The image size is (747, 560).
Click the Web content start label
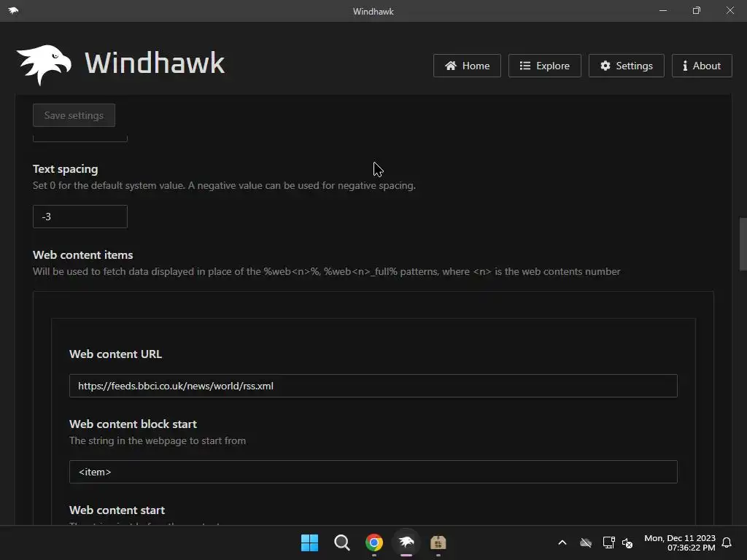pyautogui.click(x=117, y=510)
